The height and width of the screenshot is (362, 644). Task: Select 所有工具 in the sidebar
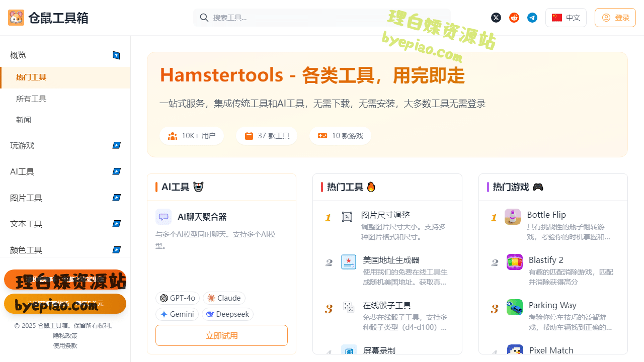click(x=65, y=99)
